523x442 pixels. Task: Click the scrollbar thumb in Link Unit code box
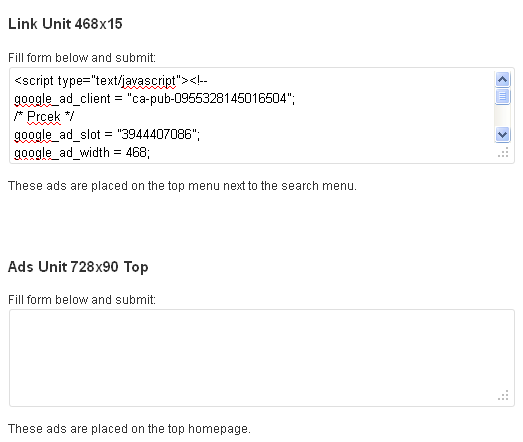pos(502,96)
